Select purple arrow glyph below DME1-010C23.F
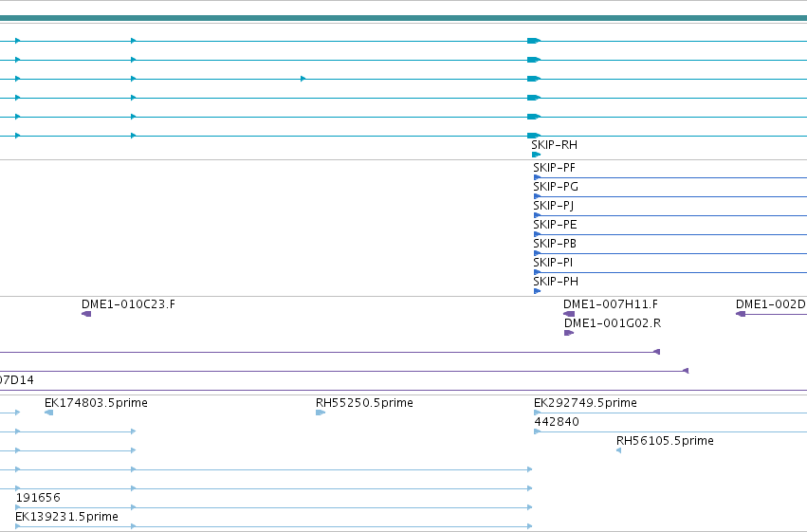The height and width of the screenshot is (532, 807). 86,314
